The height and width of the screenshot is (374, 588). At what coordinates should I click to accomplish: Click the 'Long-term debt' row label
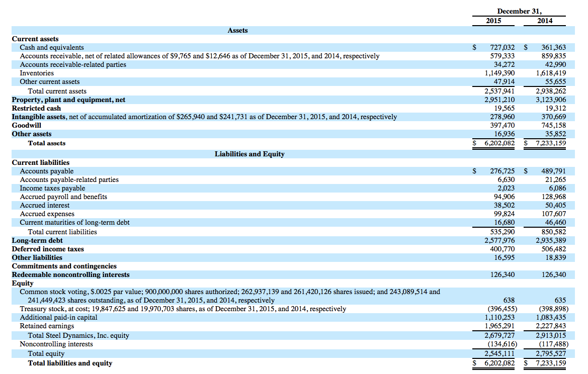[x=37, y=241]
